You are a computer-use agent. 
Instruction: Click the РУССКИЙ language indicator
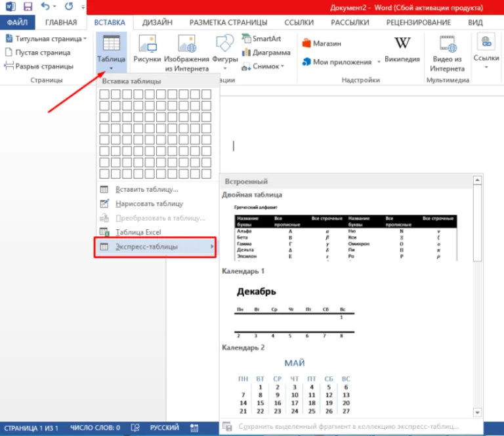[x=164, y=428]
